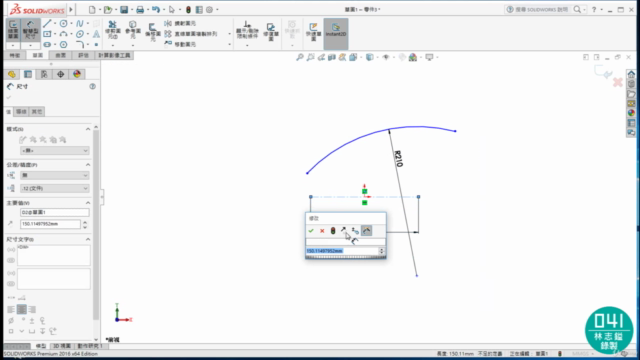
Task: Set dimension text to center justify
Action: (22, 309)
